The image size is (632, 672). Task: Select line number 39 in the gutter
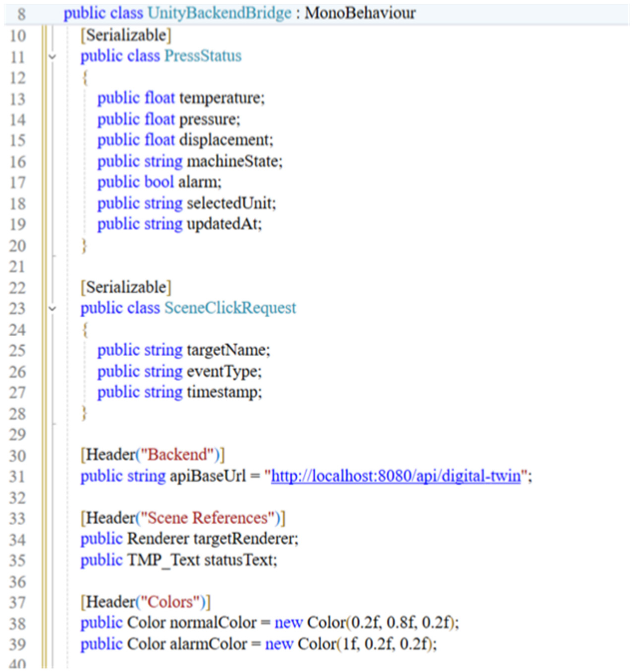[x=18, y=645]
